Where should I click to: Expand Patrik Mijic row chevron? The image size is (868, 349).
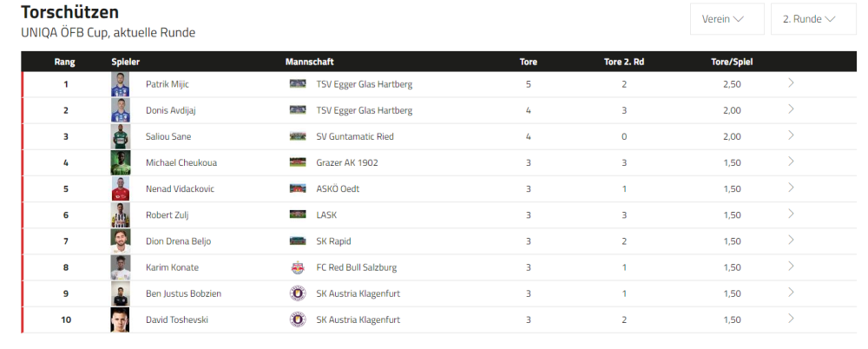pos(791,83)
